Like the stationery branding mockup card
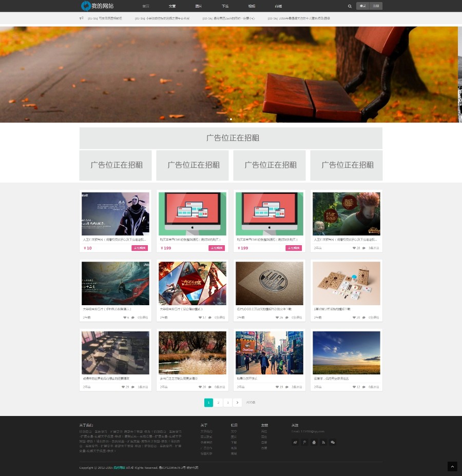This screenshot has width=462, height=476. 354,318
